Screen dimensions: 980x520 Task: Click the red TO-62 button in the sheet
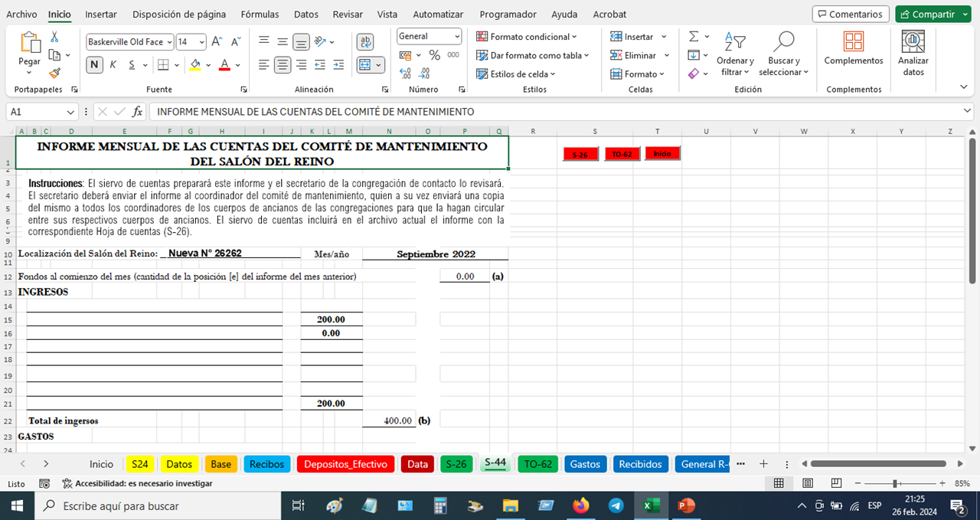pyautogui.click(x=622, y=154)
